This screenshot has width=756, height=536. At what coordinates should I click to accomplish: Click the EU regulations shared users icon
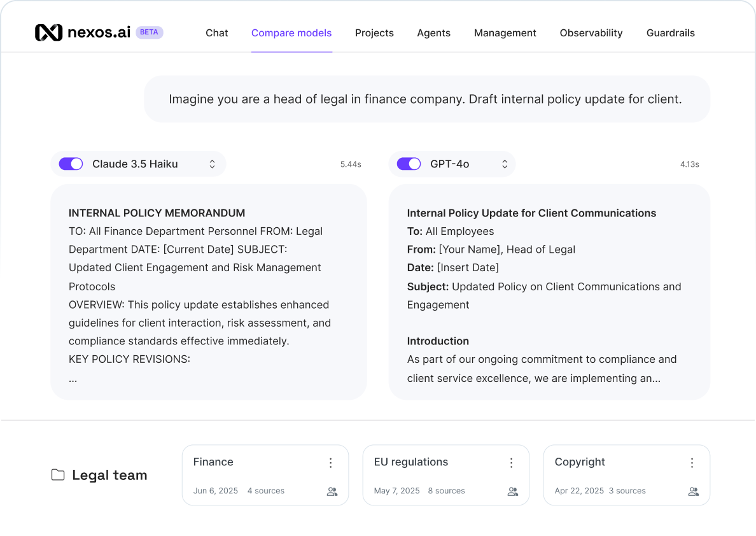(x=513, y=491)
